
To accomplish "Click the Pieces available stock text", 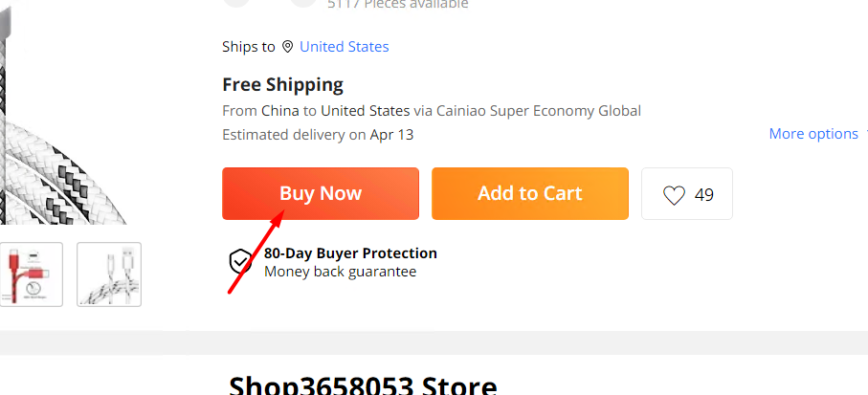I will 398,5.
